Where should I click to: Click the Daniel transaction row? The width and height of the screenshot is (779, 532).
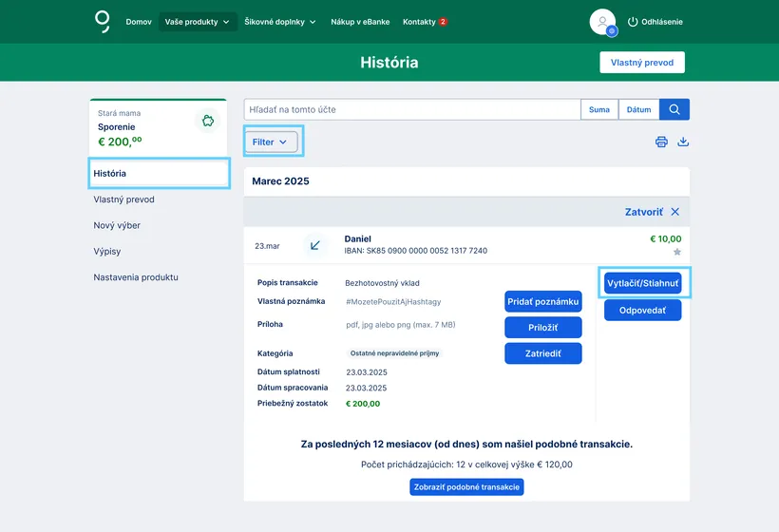click(466, 245)
